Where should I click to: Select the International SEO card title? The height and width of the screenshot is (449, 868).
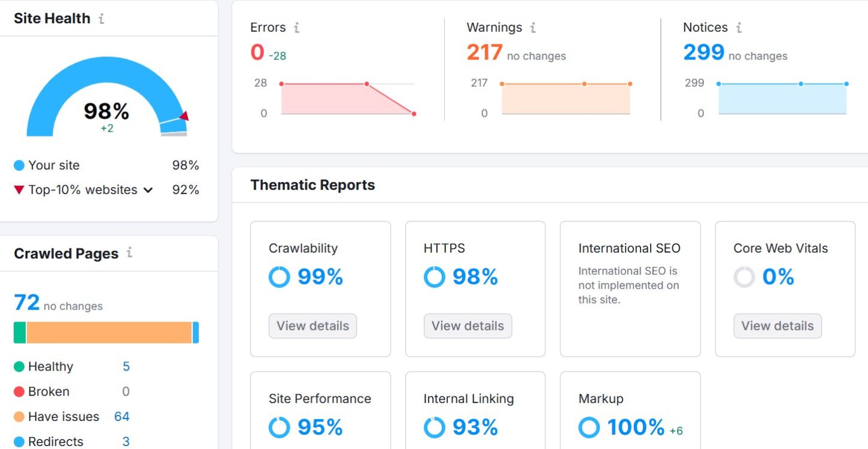(629, 248)
